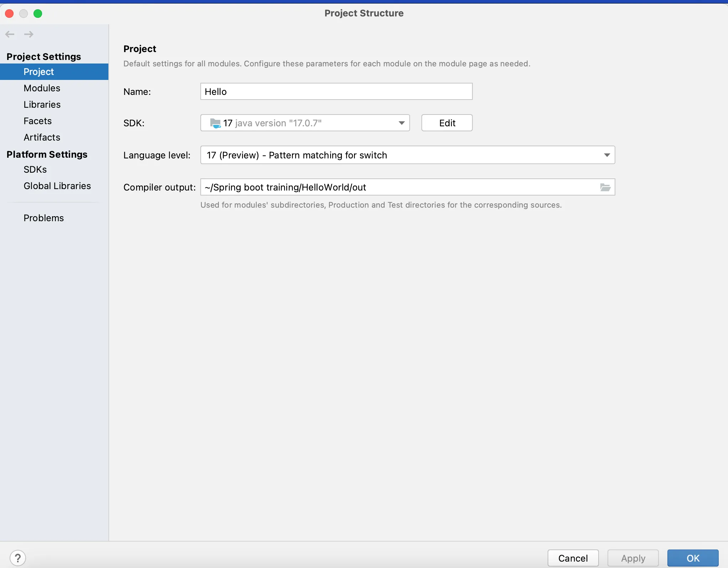The image size is (728, 568).
Task: Click the Edit button next to SDK
Action: 447,123
